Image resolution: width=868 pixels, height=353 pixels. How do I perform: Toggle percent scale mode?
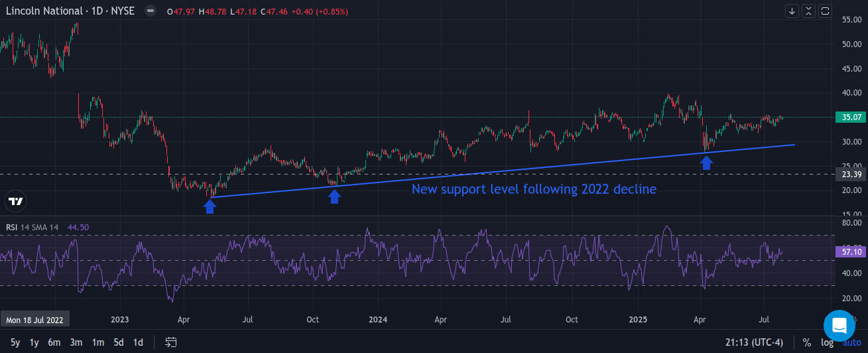[806, 342]
